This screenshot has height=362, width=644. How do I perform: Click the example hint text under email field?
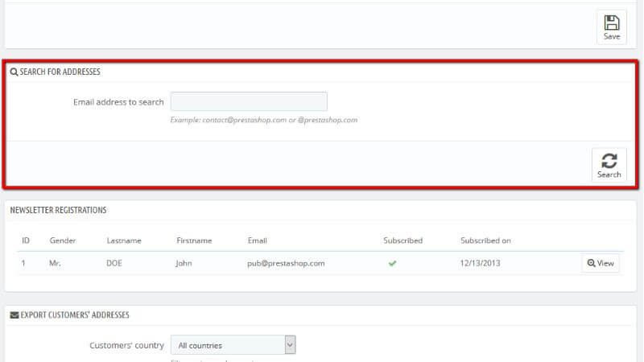click(264, 120)
